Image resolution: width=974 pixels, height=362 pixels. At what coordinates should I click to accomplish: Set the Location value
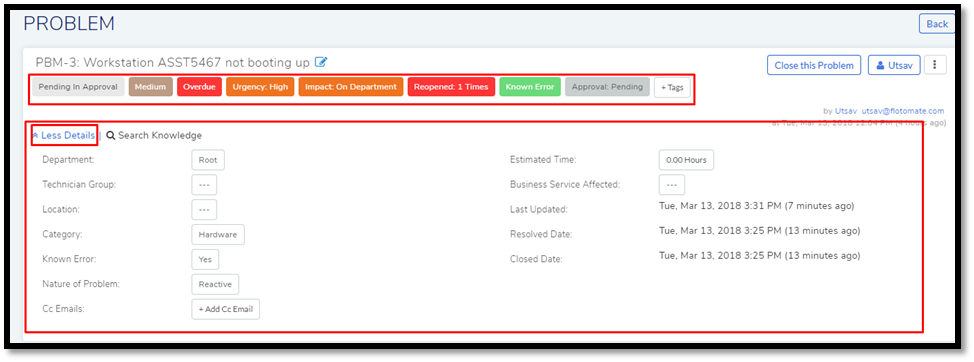204,209
